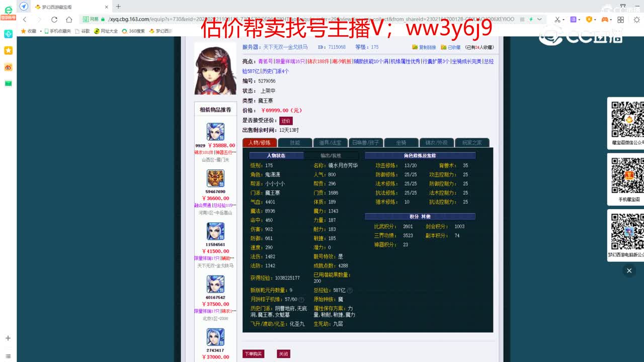Click the address bar URL field

(311, 19)
